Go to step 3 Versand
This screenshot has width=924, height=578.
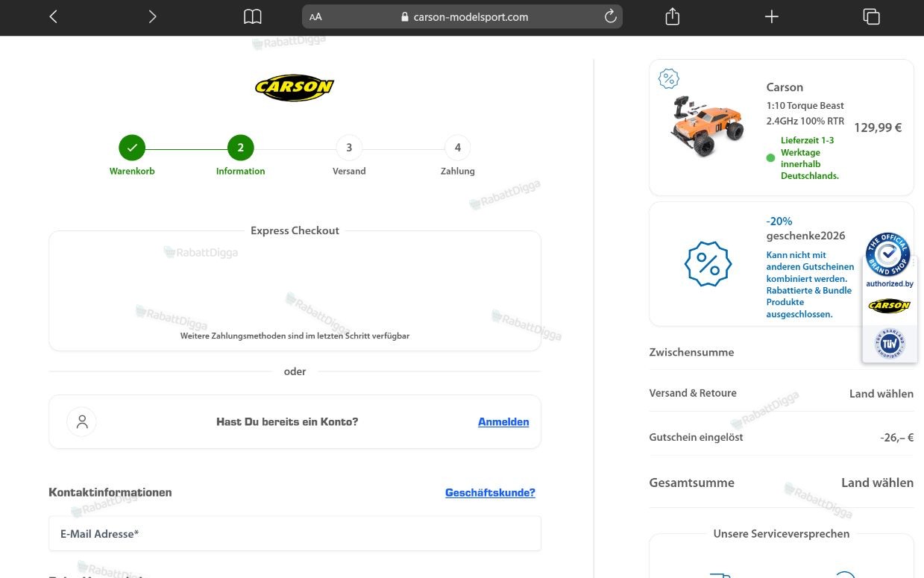[349, 148]
